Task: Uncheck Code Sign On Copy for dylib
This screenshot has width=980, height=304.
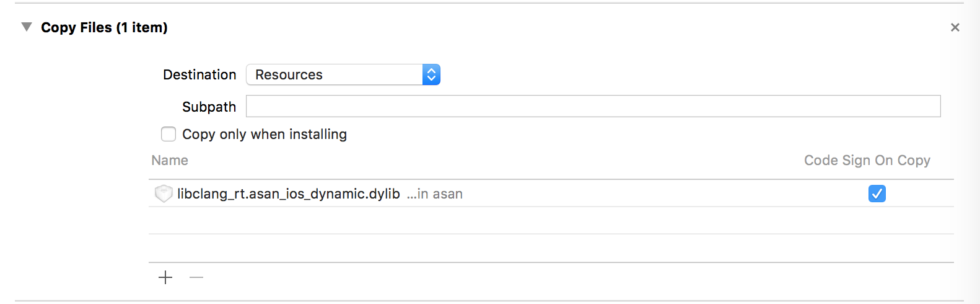Action: pos(877,194)
